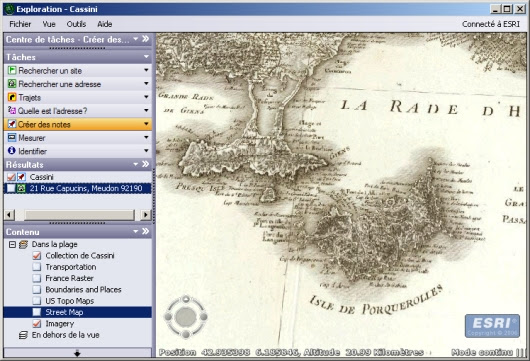Click the navigator left arrow on map
The height and width of the screenshot is (361, 530).
[168, 317]
